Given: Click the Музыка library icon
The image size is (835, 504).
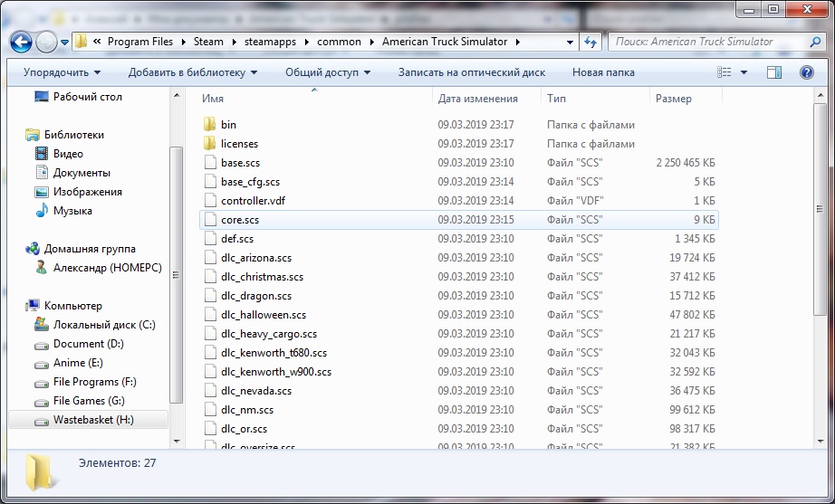Looking at the screenshot, I should (x=42, y=211).
